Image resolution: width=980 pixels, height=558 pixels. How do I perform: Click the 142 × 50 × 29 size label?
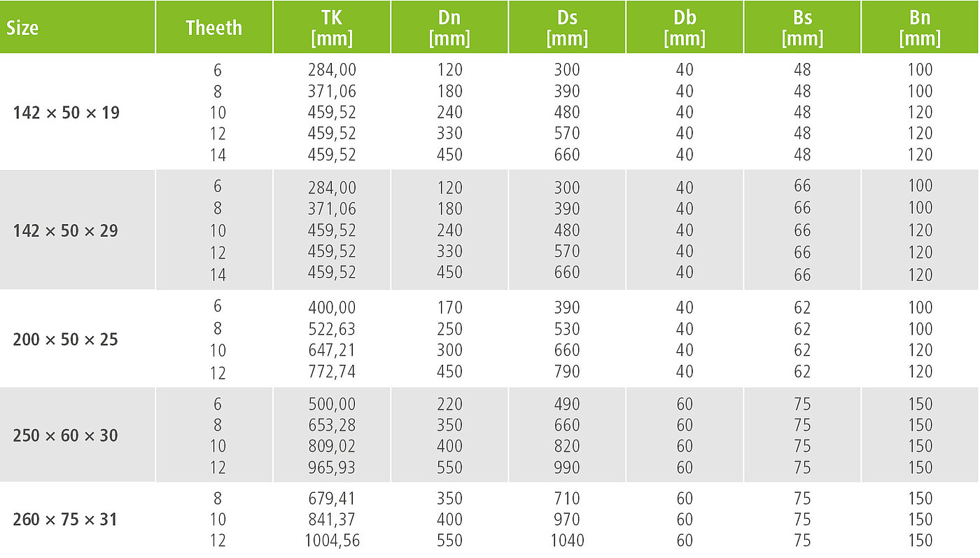66,230
